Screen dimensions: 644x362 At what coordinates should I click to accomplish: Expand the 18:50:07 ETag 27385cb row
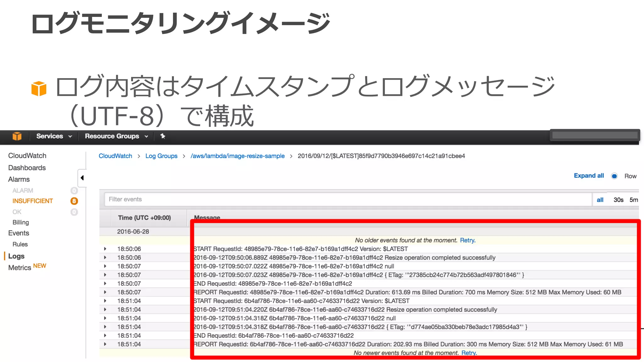(x=105, y=275)
